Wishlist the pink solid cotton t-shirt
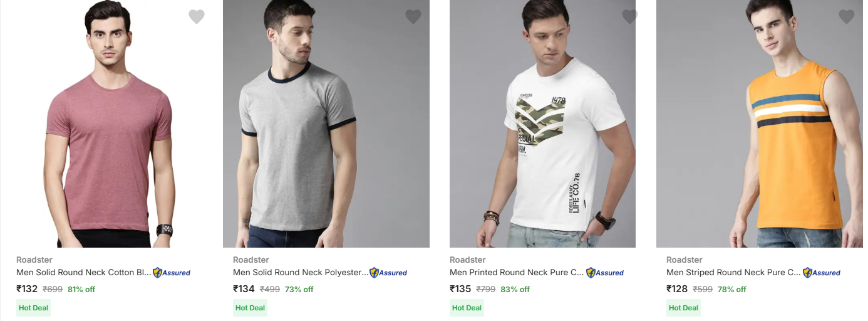The width and height of the screenshot is (868, 321). coord(197,17)
